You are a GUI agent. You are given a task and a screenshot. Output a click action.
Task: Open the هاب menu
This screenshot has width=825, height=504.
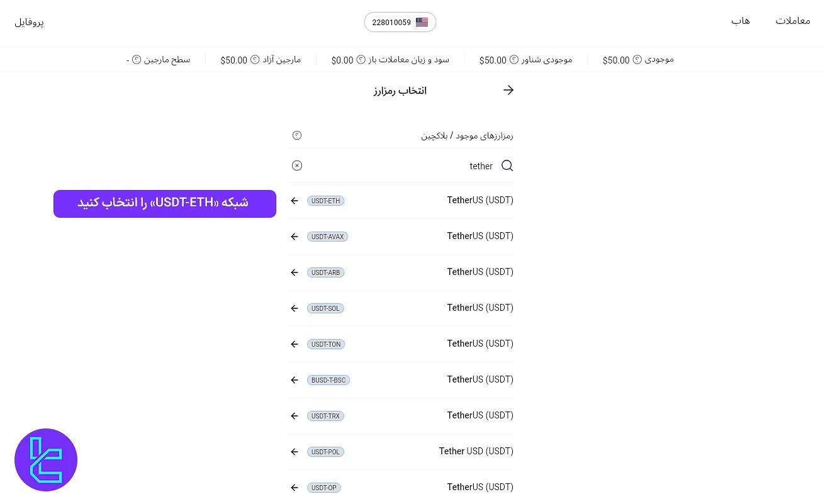tap(740, 21)
